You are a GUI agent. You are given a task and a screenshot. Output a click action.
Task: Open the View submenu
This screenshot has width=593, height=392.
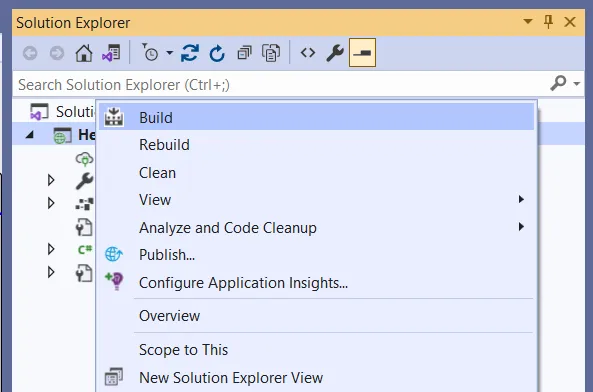pos(317,200)
